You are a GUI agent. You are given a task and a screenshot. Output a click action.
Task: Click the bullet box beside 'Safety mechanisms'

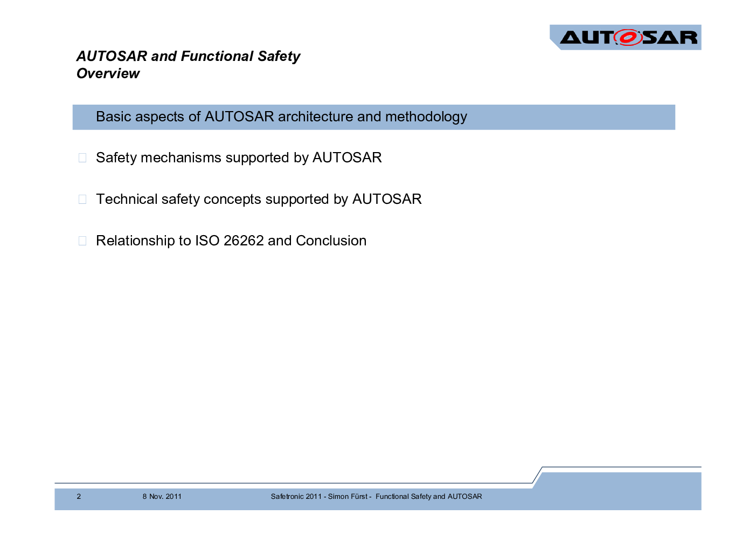(x=82, y=157)
